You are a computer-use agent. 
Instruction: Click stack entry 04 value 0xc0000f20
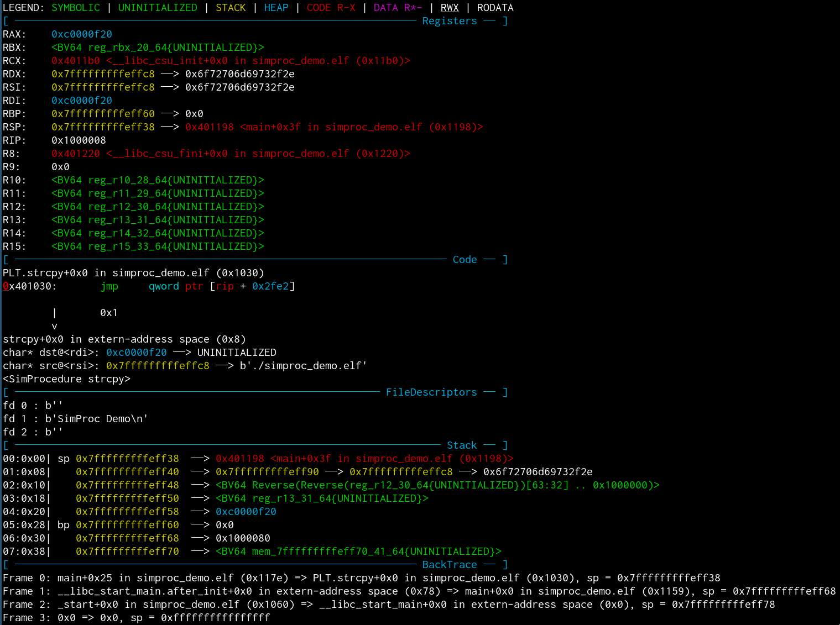click(246, 512)
